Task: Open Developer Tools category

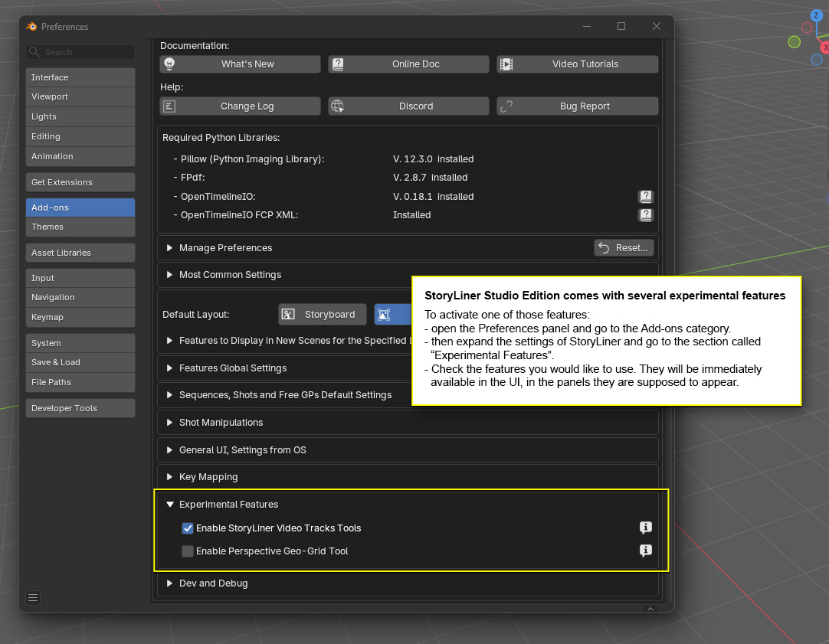Action: 80,408
